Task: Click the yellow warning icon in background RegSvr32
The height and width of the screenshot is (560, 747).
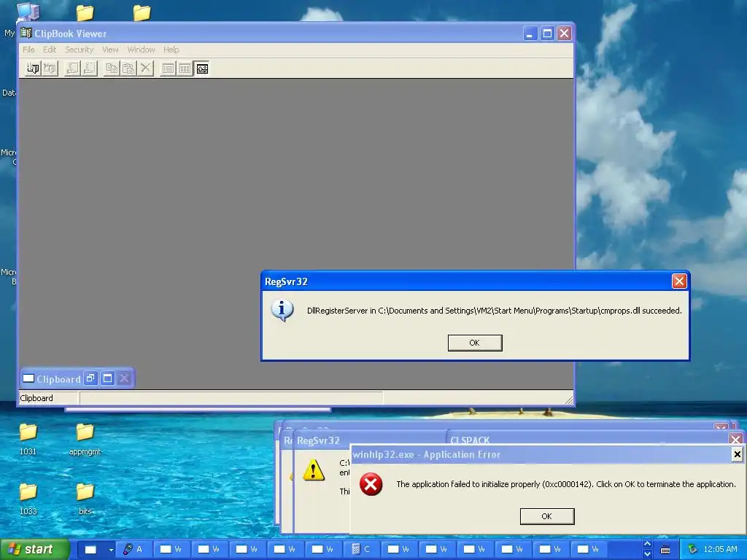Action: click(314, 470)
